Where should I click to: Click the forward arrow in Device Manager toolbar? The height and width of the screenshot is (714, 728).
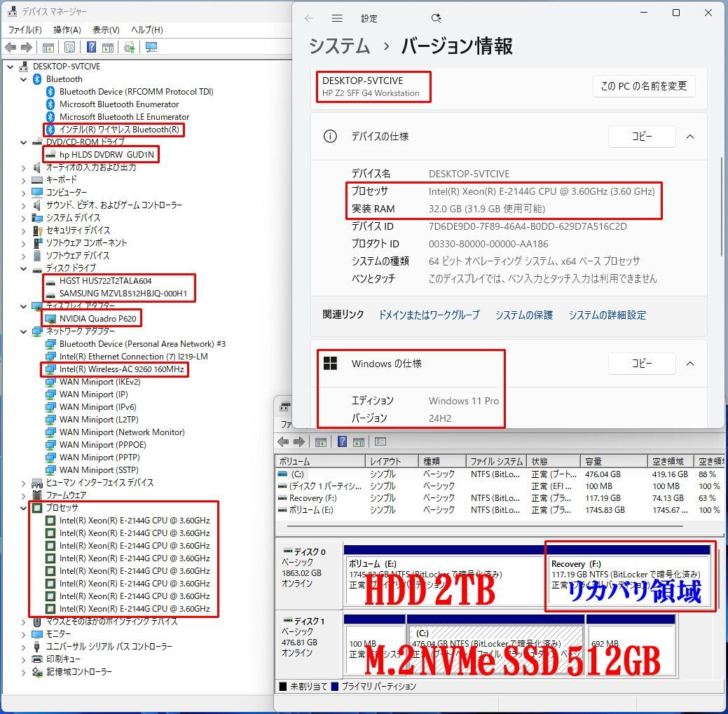(x=26, y=47)
